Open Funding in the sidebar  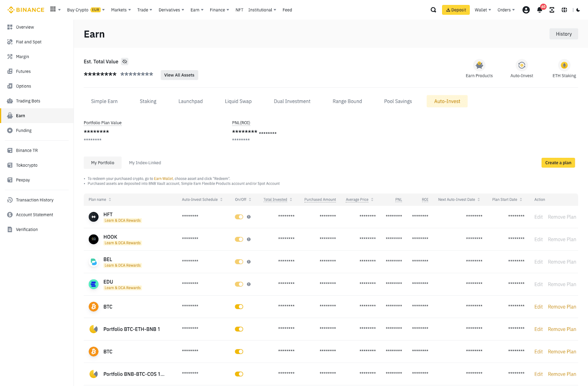point(37,130)
